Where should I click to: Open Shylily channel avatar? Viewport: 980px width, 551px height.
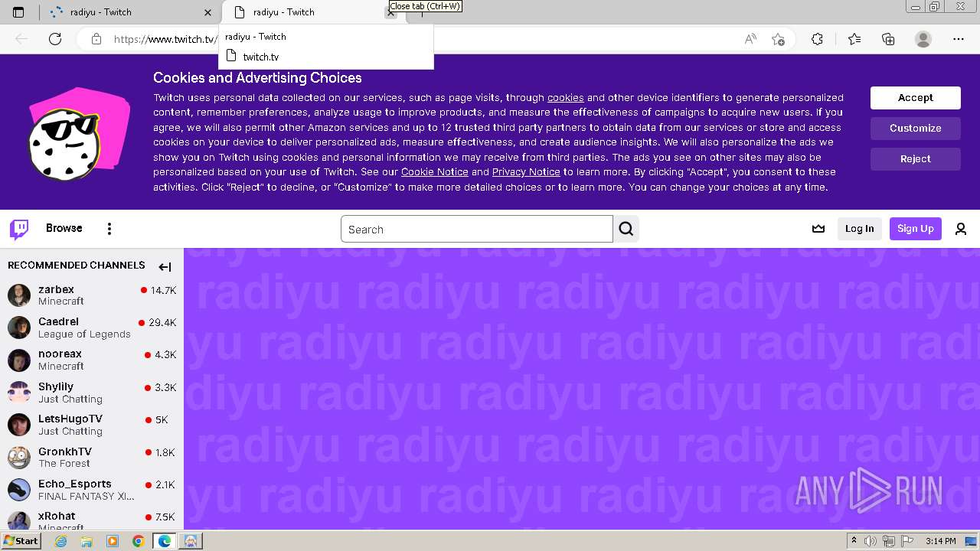coord(19,392)
